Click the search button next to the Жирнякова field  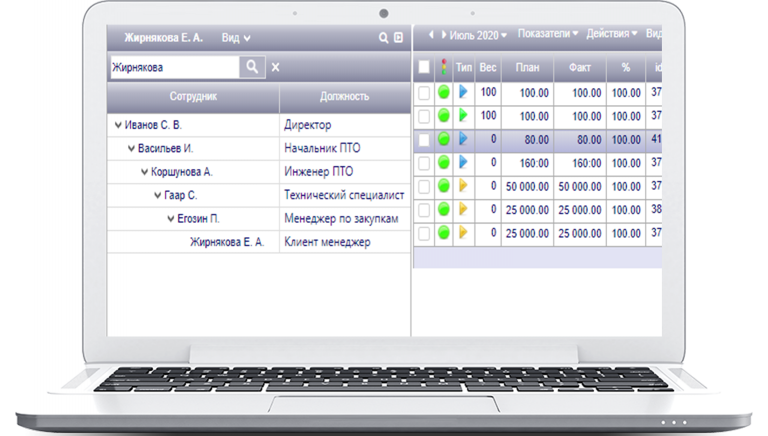click(252, 67)
